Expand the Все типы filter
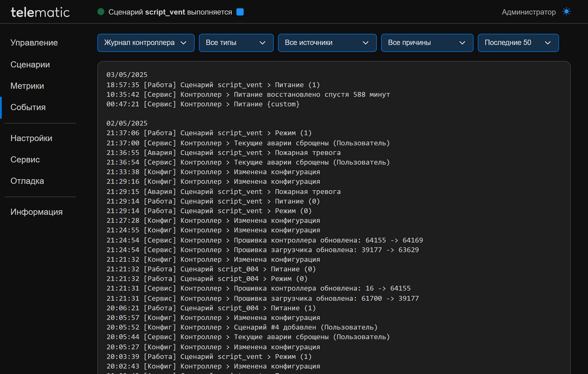The width and height of the screenshot is (588, 374). 236,43
